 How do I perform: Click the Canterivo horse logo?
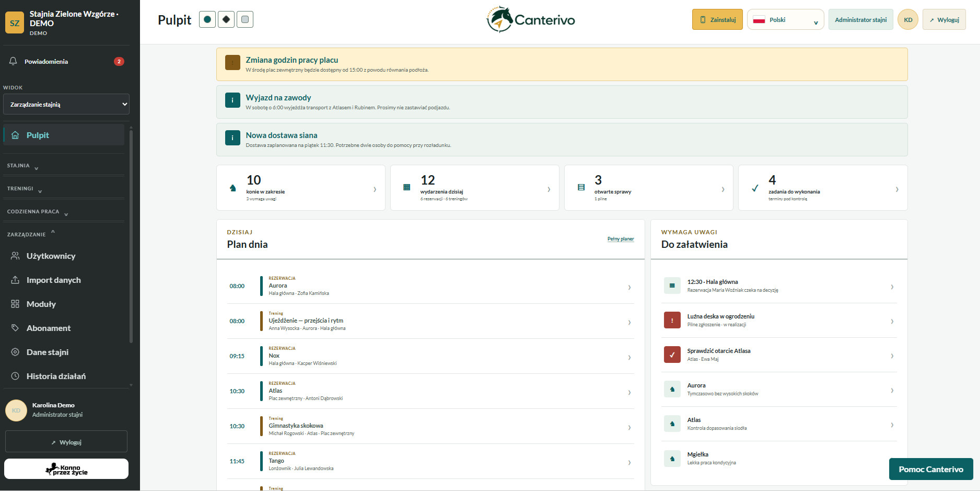click(x=531, y=20)
